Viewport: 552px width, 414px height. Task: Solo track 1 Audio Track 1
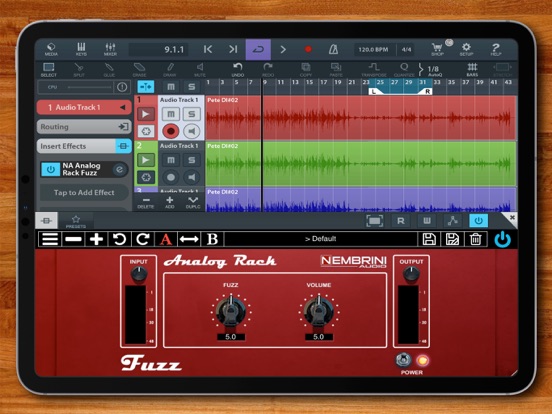192,114
